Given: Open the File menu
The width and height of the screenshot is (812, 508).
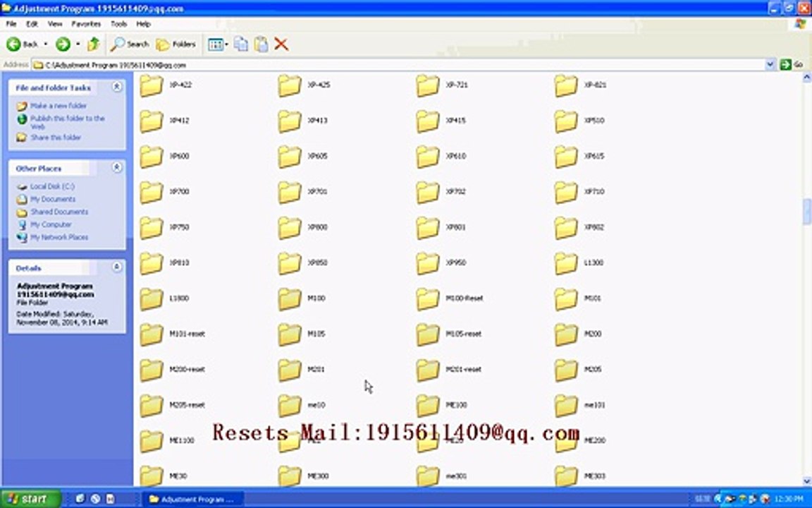Looking at the screenshot, I should (11, 24).
